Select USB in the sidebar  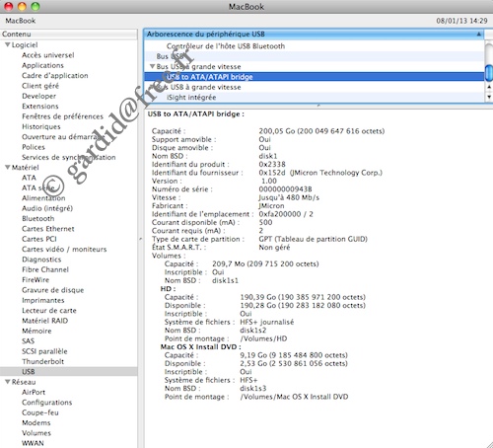(69, 371)
